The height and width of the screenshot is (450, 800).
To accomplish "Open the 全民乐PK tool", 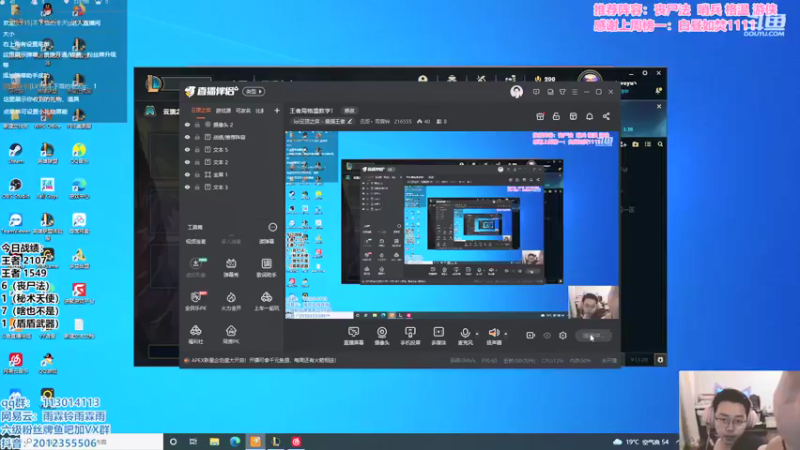I will (x=196, y=301).
